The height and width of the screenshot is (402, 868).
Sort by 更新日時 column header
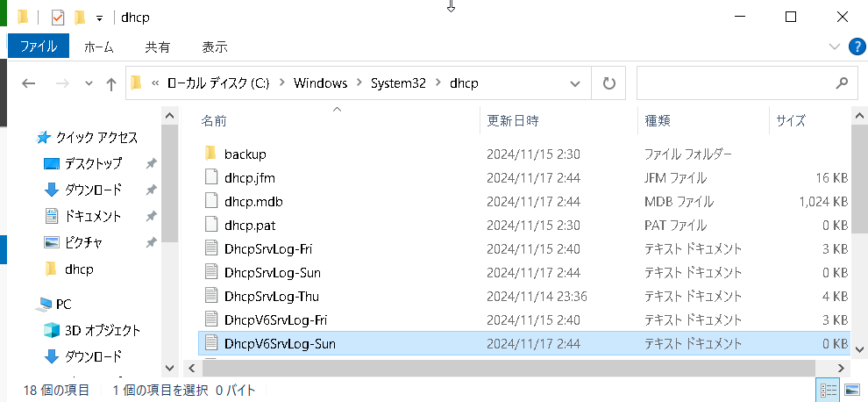513,120
